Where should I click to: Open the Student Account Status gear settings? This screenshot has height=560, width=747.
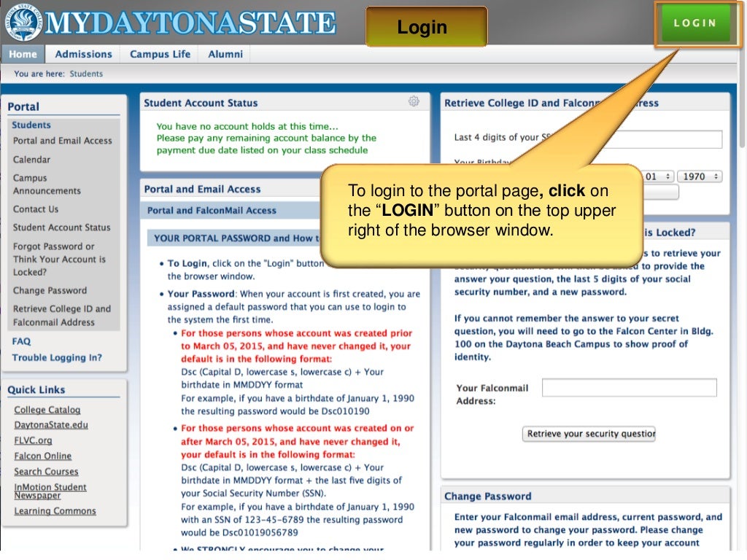point(414,101)
